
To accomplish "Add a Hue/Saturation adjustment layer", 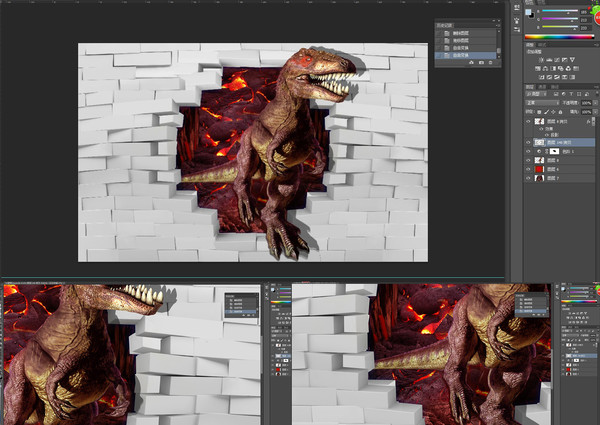I will (x=538, y=68).
